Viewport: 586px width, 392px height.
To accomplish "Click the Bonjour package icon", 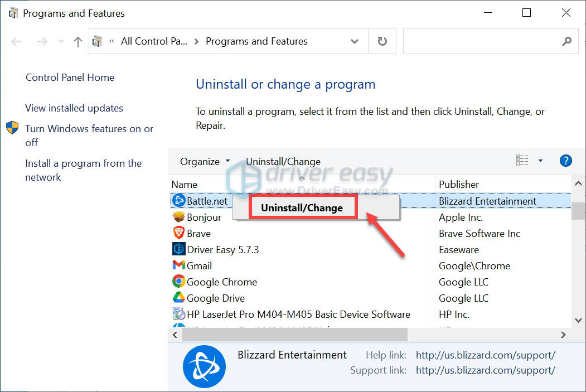I will coord(178,217).
